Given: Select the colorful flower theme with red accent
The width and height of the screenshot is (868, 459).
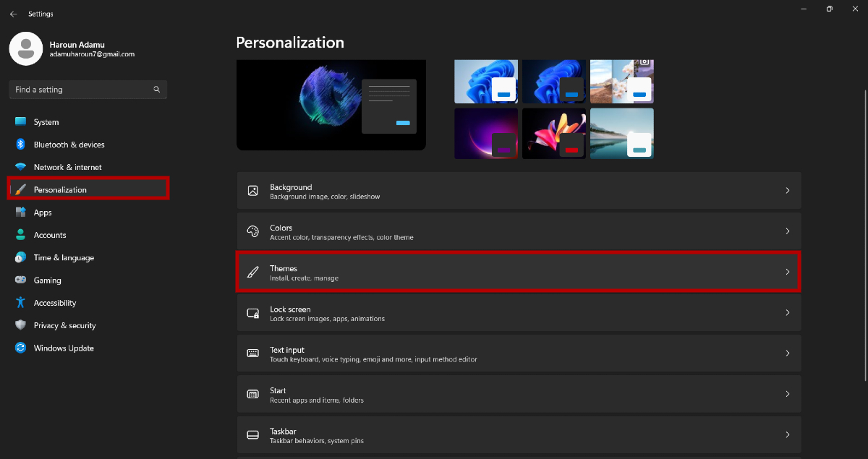Looking at the screenshot, I should [x=554, y=134].
